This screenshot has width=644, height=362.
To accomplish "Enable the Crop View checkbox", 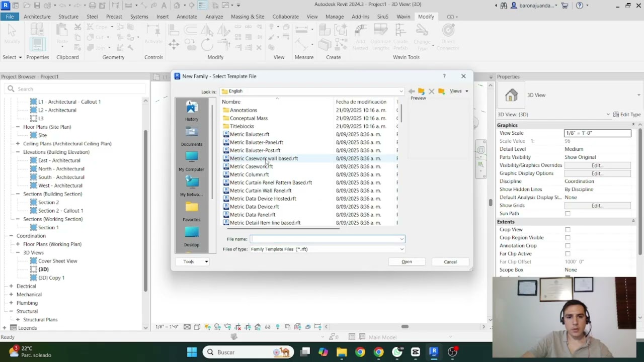I will pyautogui.click(x=568, y=230).
